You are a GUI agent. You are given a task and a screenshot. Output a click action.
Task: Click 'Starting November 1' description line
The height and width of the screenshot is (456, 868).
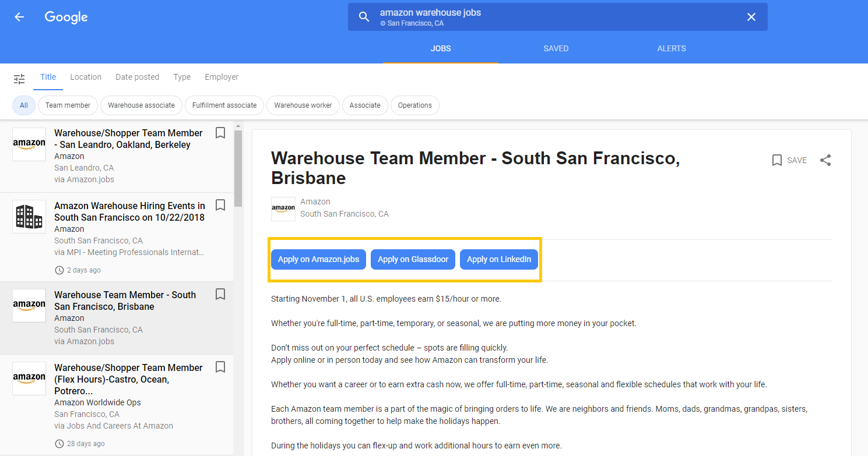pyautogui.click(x=386, y=299)
